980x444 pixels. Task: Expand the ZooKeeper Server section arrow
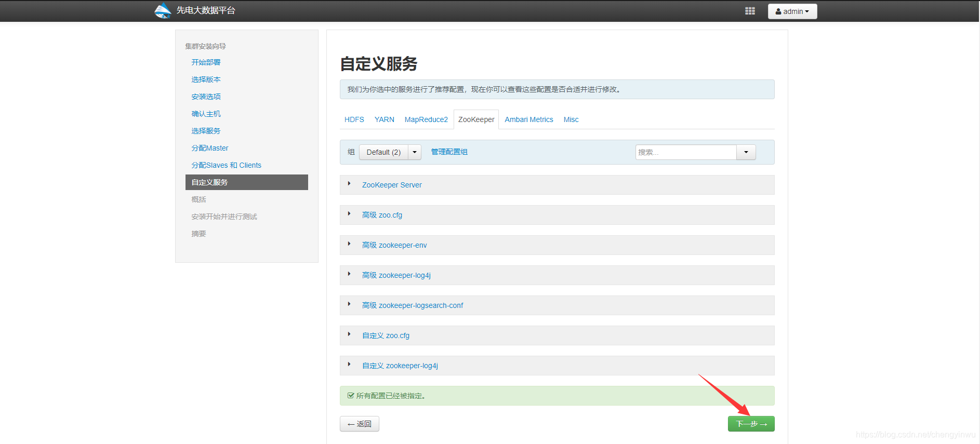(349, 184)
